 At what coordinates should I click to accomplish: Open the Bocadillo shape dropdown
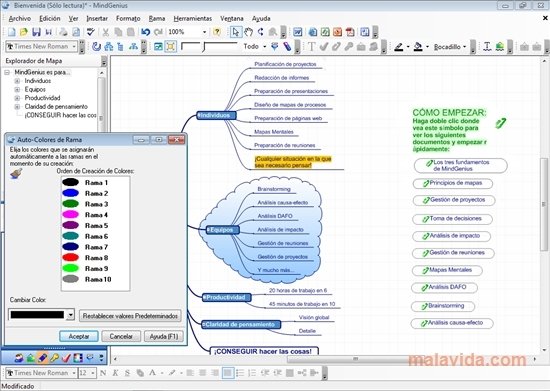[x=464, y=46]
